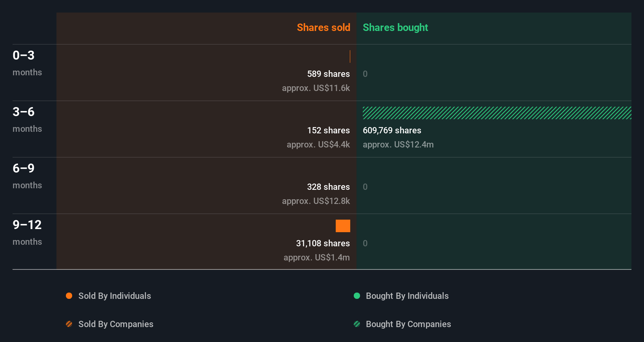Click the orange Sold By Individuals legend dot
This screenshot has width=644, height=342.
[x=69, y=296]
